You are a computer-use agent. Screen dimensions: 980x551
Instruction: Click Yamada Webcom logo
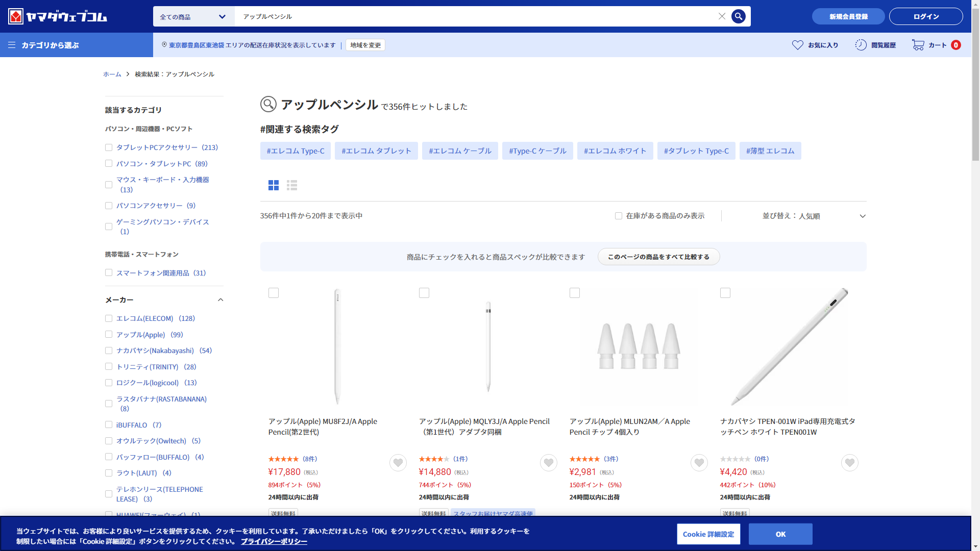pyautogui.click(x=58, y=16)
